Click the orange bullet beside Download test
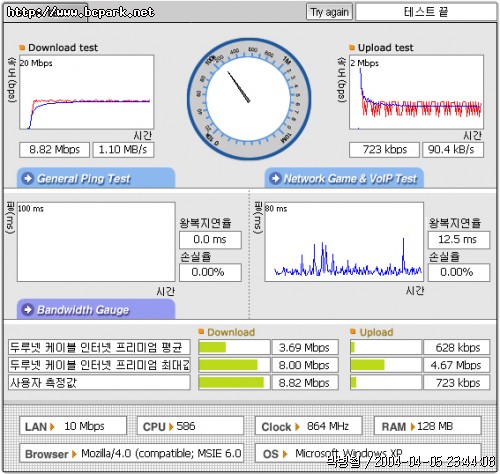 tap(22, 48)
